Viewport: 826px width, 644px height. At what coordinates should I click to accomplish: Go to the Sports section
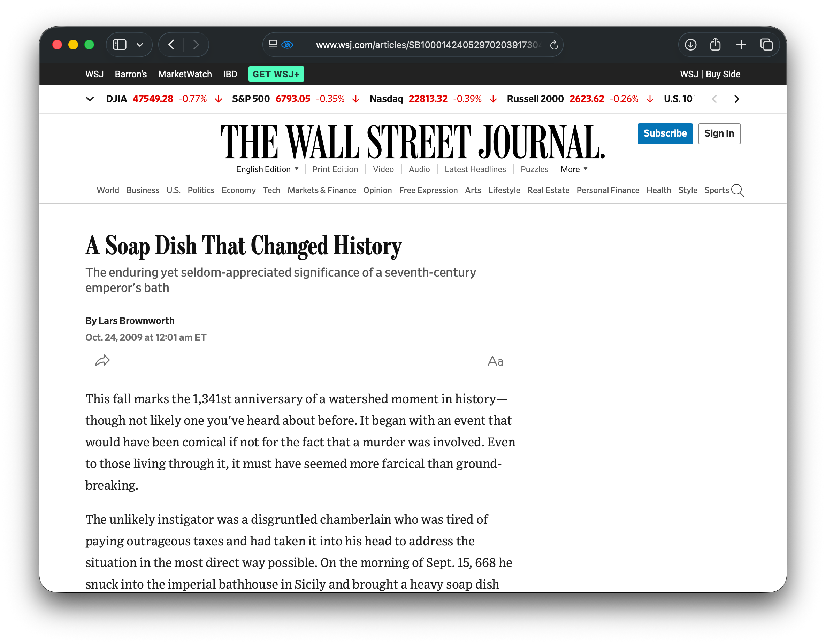pos(716,190)
